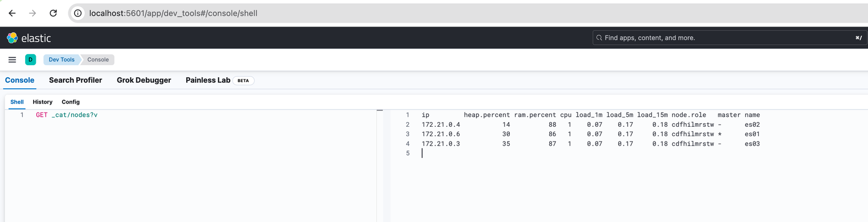This screenshot has height=222, width=868.
Task: Select the Console tab
Action: [19, 80]
